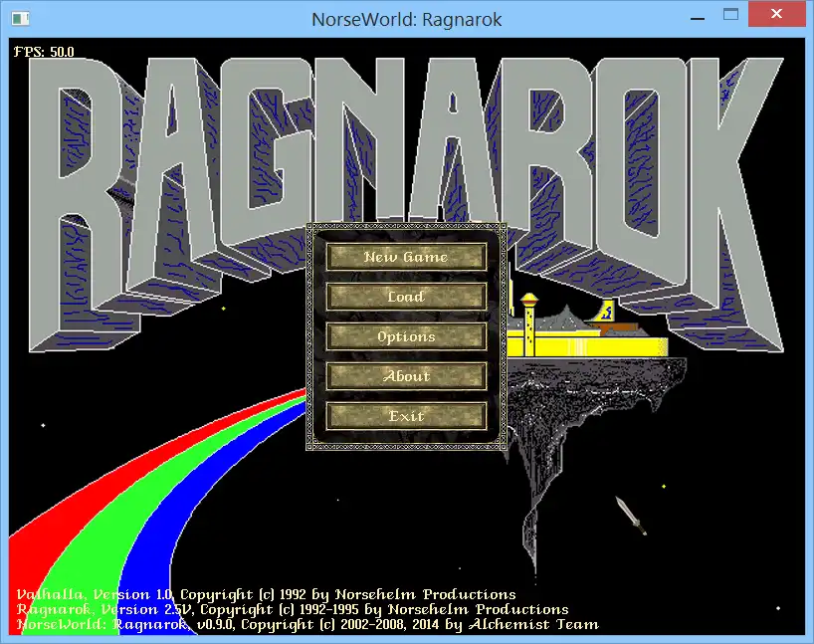
Task: Maximize the NorseWorld: Ragnarok window
Action: 730,15
